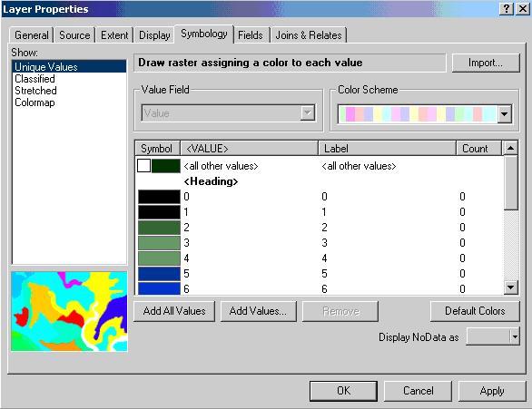Open the General tab
The height and width of the screenshot is (409, 532).
coord(32,35)
